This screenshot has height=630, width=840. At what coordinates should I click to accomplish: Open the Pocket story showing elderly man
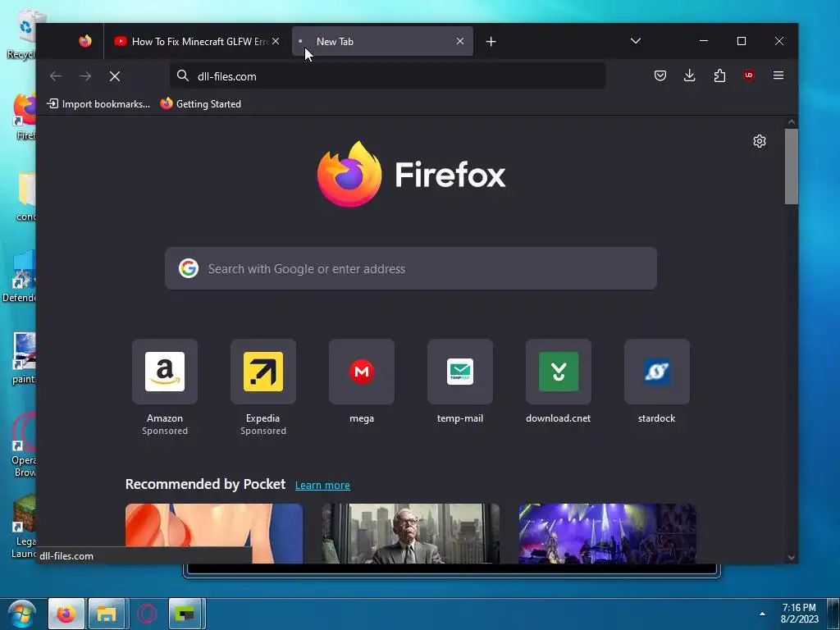(410, 533)
